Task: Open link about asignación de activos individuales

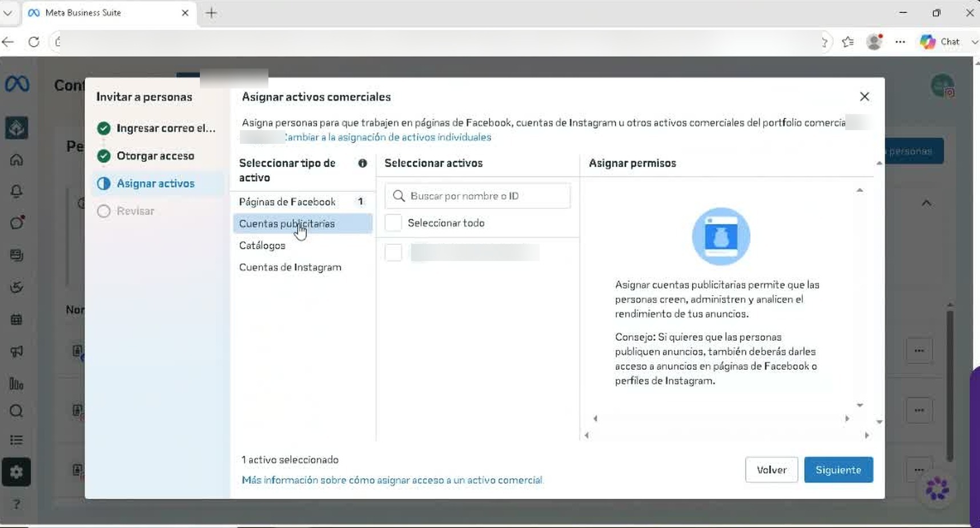Action: coord(388,138)
